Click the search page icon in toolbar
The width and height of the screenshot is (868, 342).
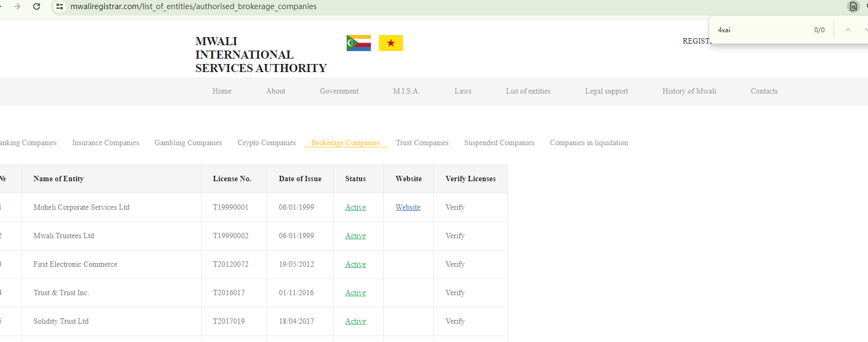click(x=853, y=6)
